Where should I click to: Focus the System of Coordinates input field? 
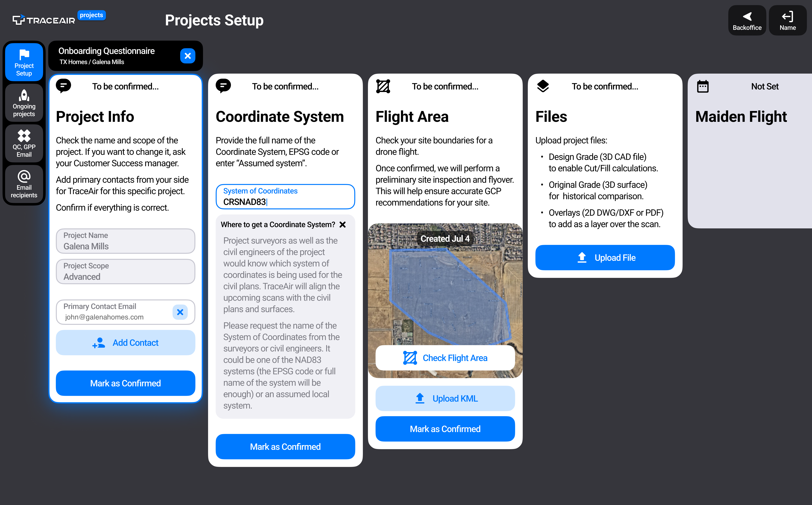click(285, 197)
